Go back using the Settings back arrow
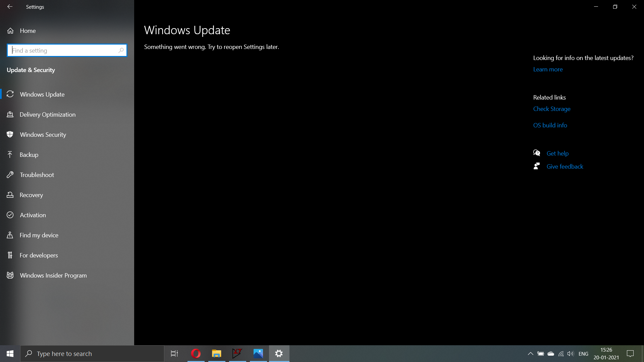 click(x=10, y=7)
